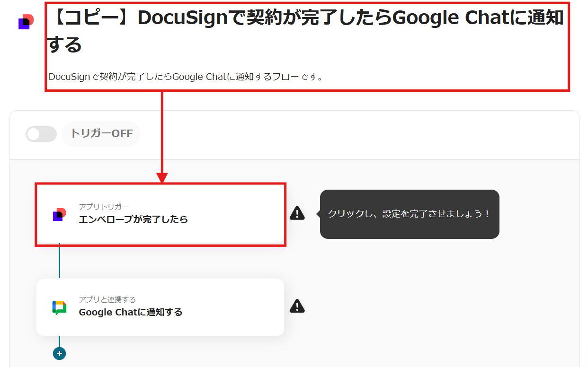Click the flow title 【コピー】DocuSignで契約が完了したら
This screenshot has width=588, height=367.
tap(306, 31)
